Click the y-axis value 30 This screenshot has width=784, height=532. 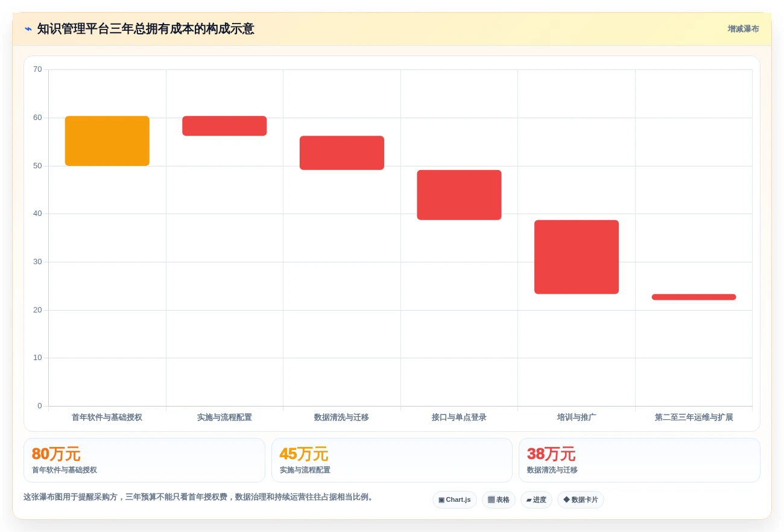coord(37,262)
